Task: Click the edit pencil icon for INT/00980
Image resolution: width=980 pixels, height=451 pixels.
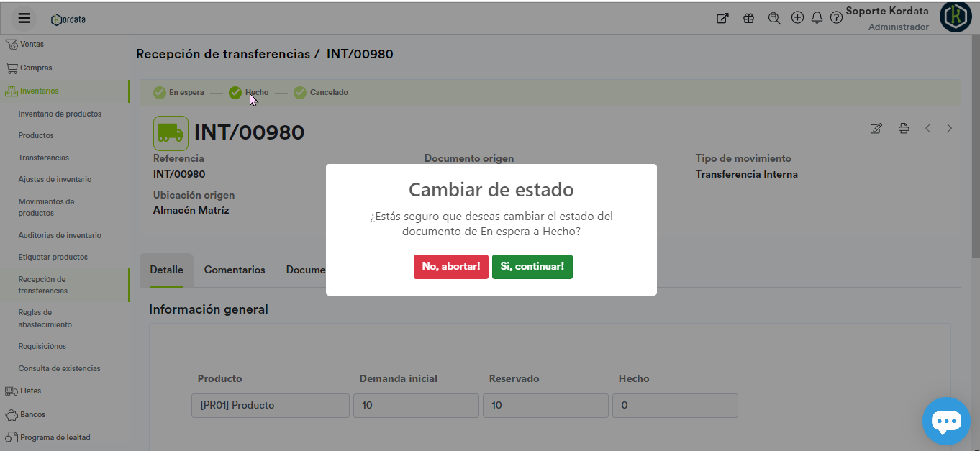Action: 876,129
